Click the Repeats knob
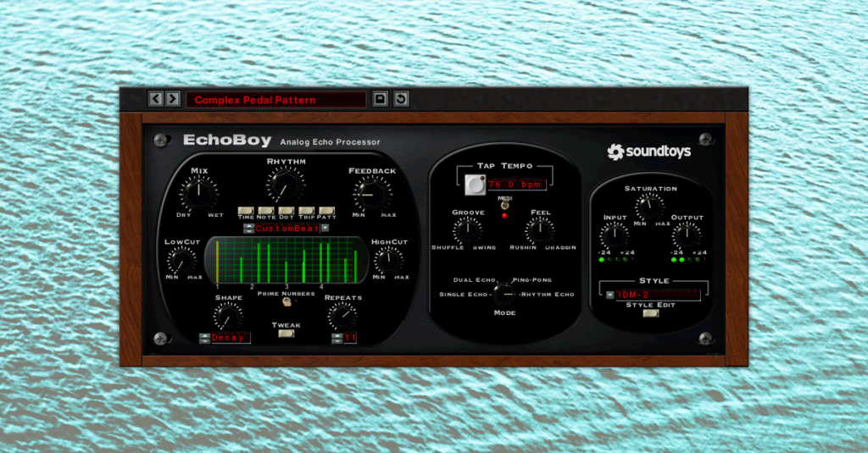The width and height of the screenshot is (868, 453). point(342,317)
